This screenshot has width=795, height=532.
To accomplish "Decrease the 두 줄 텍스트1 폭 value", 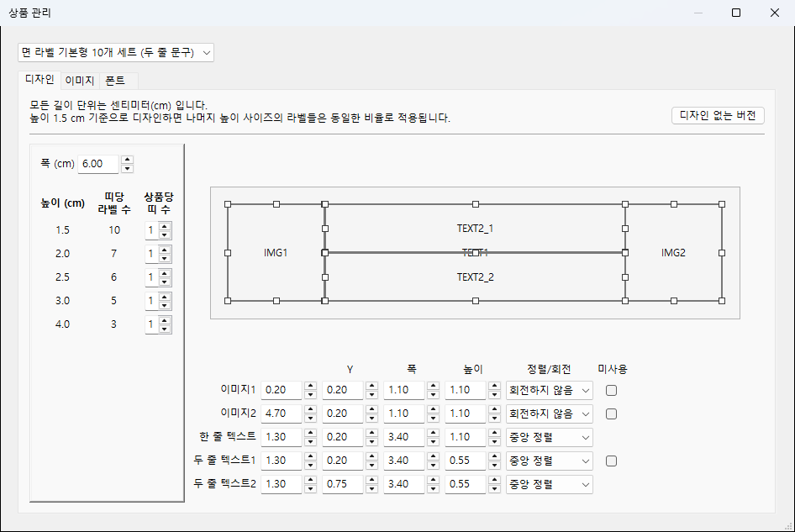I will pos(434,465).
